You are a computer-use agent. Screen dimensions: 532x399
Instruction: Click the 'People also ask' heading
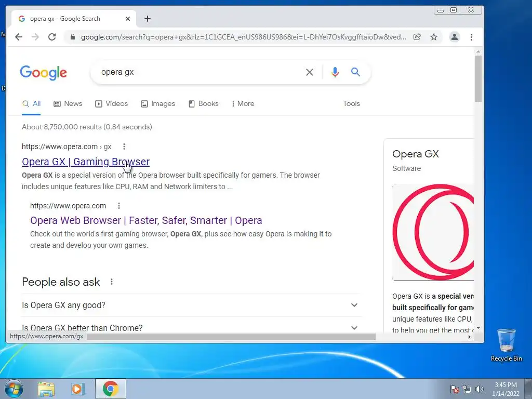pyautogui.click(x=61, y=282)
